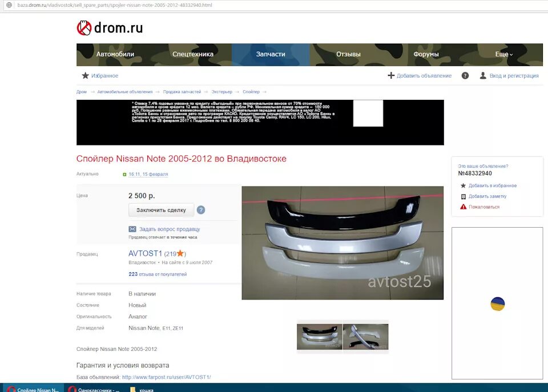Click Добавить заметку link
Screen dimensions: 548x392
click(x=487, y=196)
